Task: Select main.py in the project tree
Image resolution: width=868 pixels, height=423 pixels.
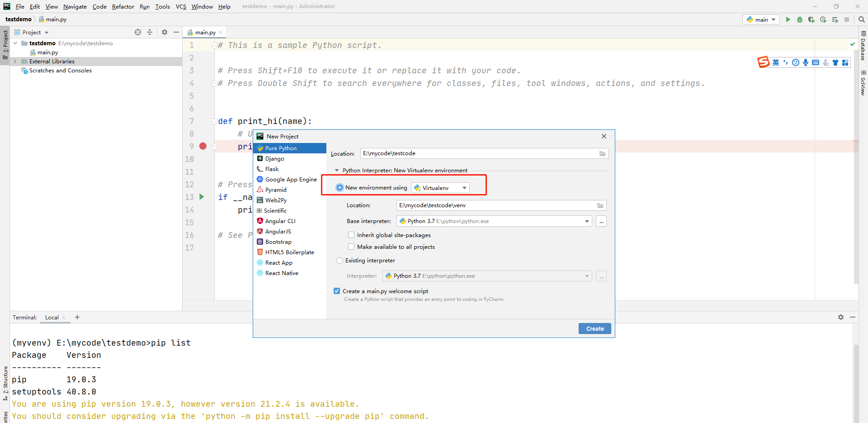Action: [x=47, y=52]
